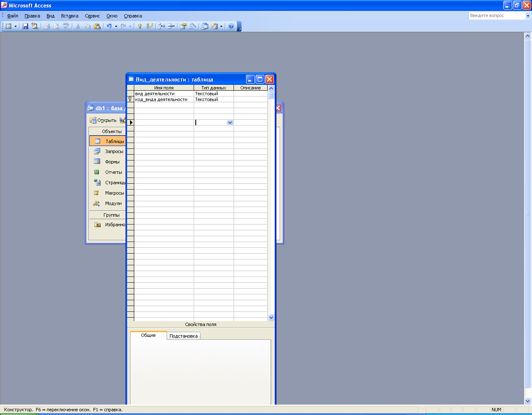
Task: Select Модули in db1 Objects list
Action: [108, 203]
